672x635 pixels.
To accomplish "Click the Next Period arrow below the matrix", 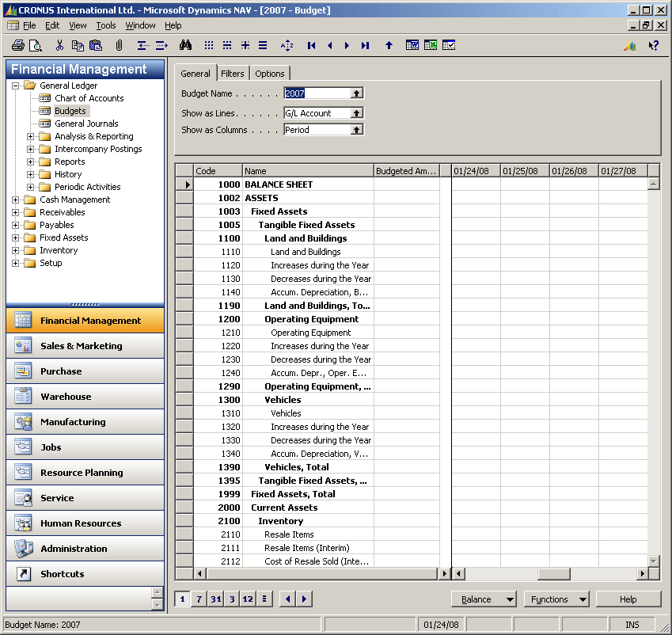I will pos(304,599).
